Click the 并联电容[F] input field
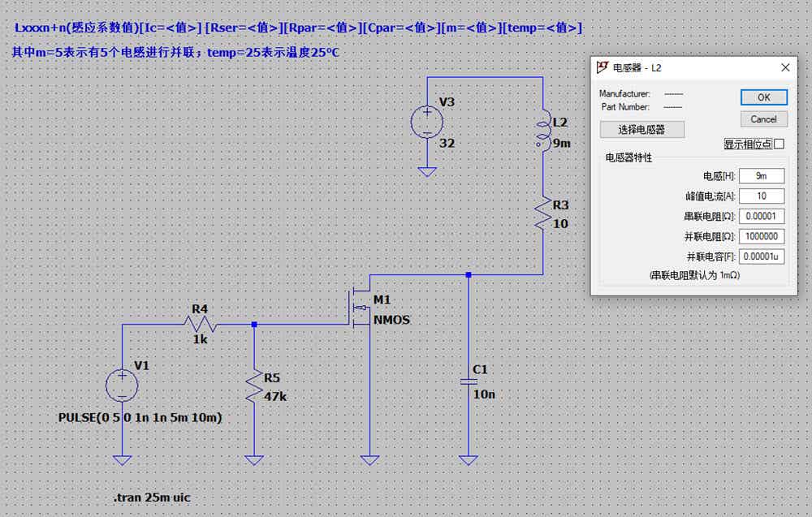 click(762, 256)
